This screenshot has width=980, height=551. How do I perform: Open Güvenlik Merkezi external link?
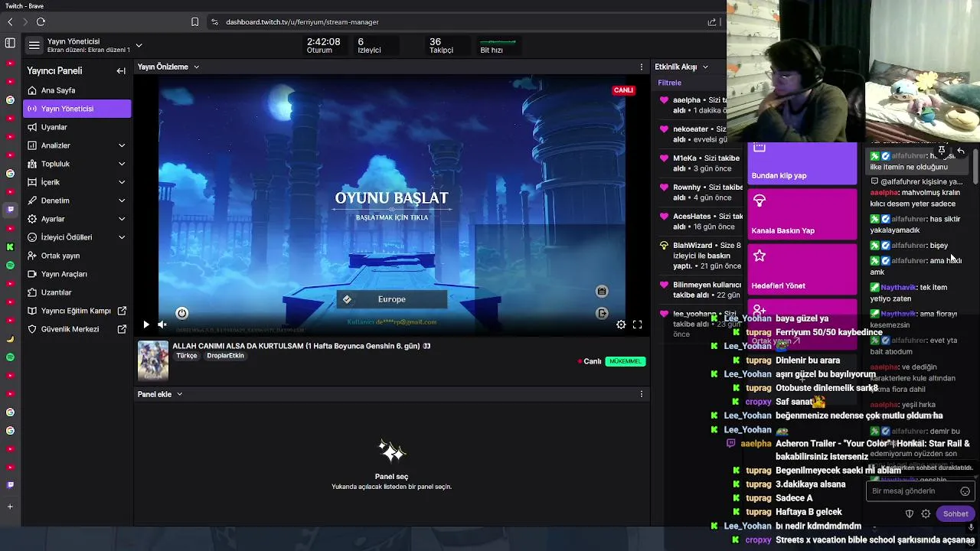[77, 329]
